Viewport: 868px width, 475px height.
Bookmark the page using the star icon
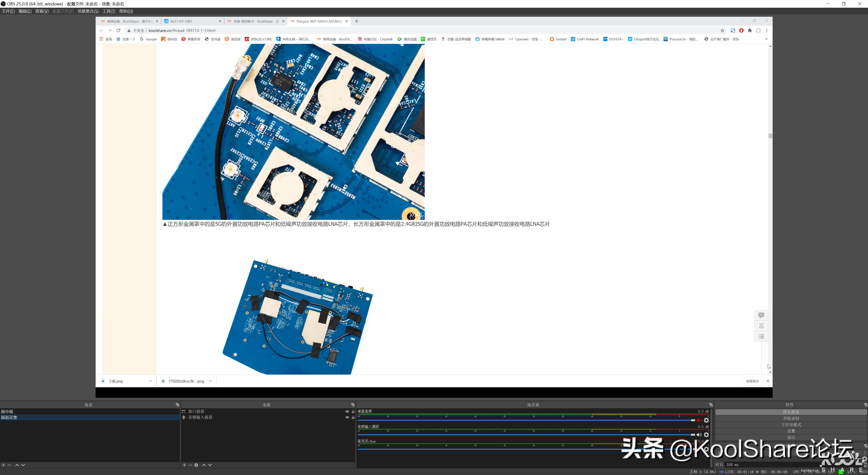click(x=722, y=30)
